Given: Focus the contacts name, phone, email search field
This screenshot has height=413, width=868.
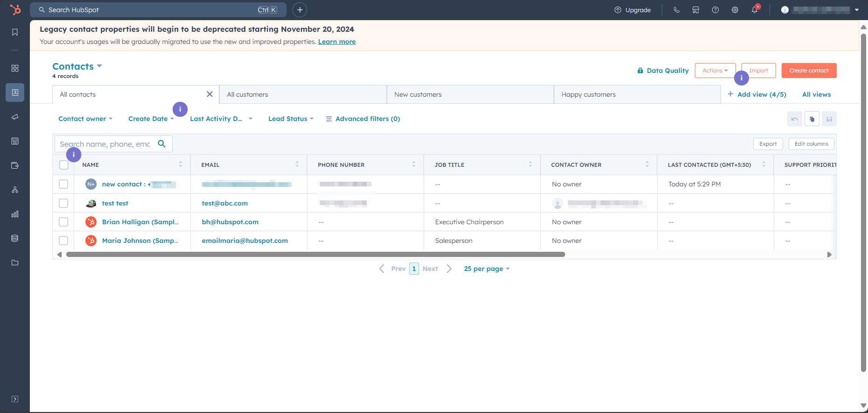Looking at the screenshot, I should click(x=113, y=144).
